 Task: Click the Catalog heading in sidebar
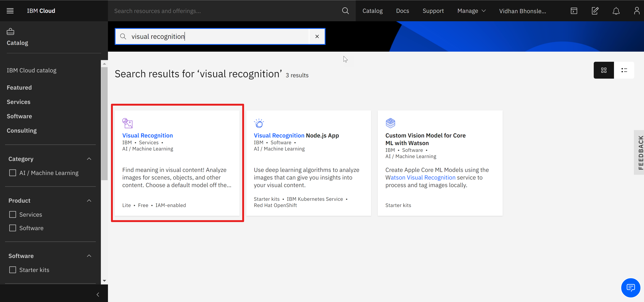(18, 43)
